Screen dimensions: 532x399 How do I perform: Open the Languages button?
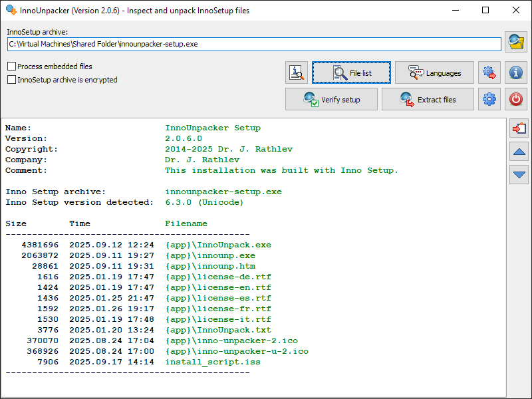tap(434, 72)
